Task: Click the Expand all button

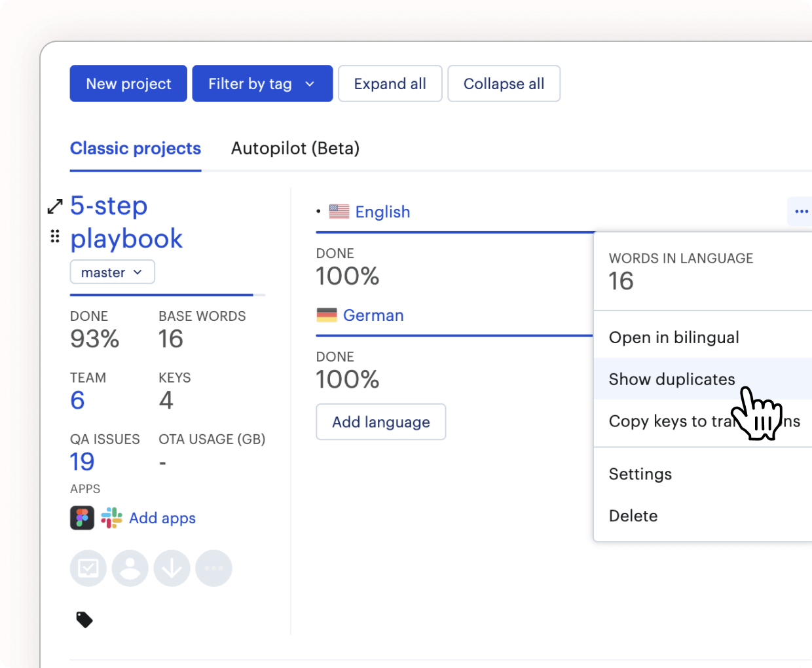Action: [x=390, y=84]
